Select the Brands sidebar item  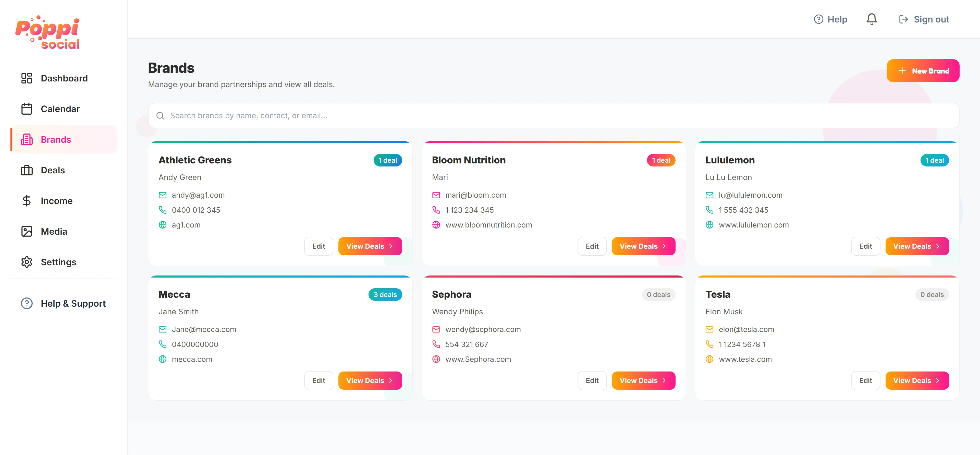tap(64, 139)
